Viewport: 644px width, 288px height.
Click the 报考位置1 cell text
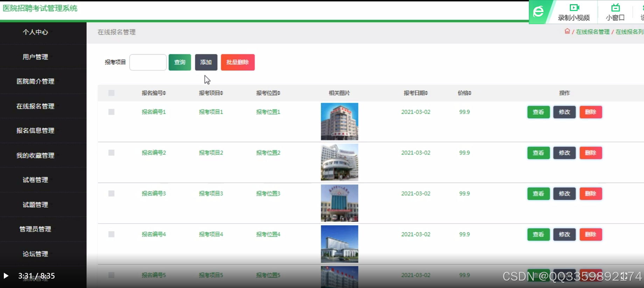point(268,112)
